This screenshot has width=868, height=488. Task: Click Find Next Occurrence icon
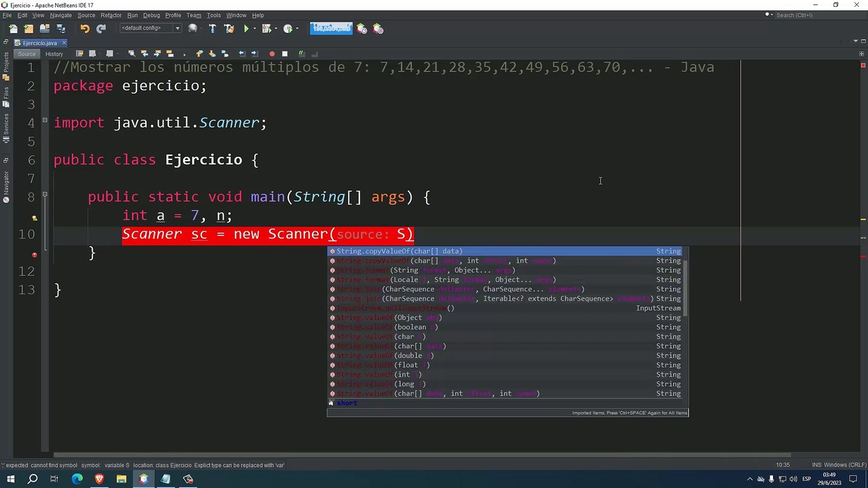coord(157,54)
